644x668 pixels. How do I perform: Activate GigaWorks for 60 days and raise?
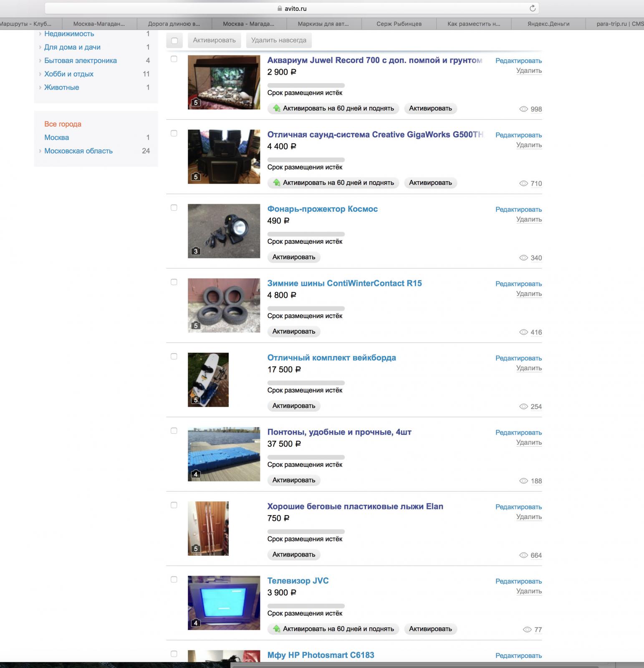pos(333,183)
